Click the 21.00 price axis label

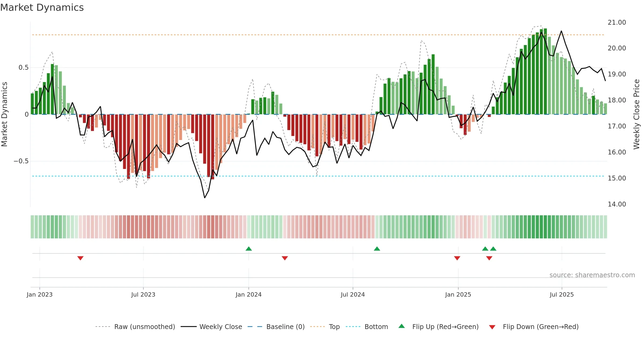pos(617,23)
